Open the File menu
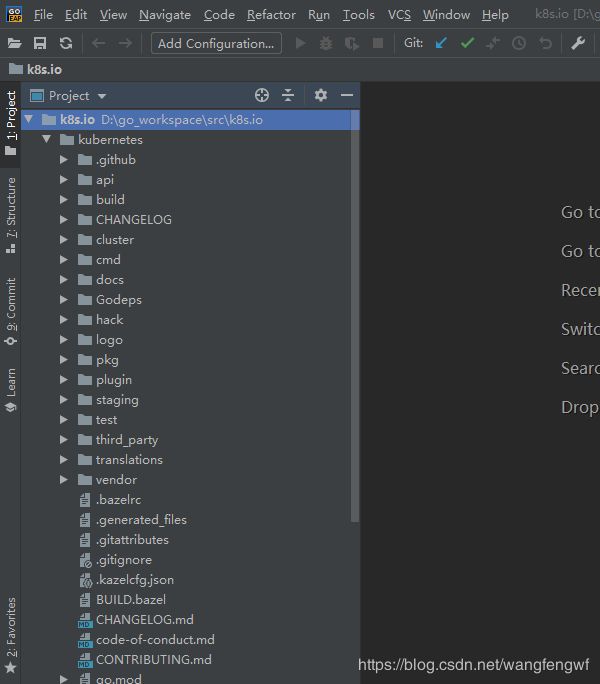600x684 pixels. click(43, 15)
